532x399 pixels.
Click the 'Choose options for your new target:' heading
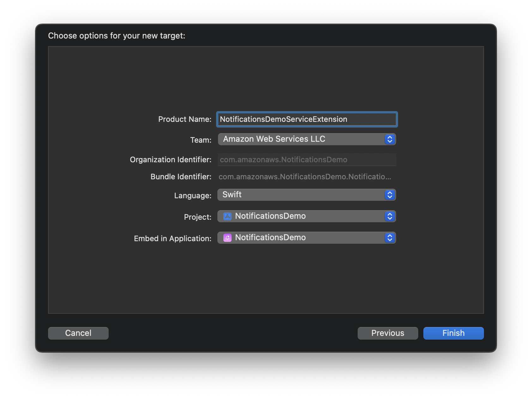[117, 36]
